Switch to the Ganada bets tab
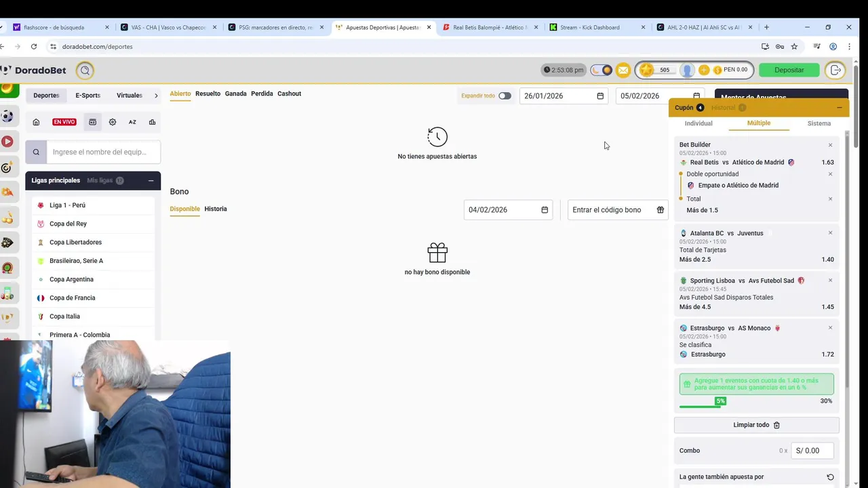Image resolution: width=868 pixels, height=488 pixels. tap(235, 94)
